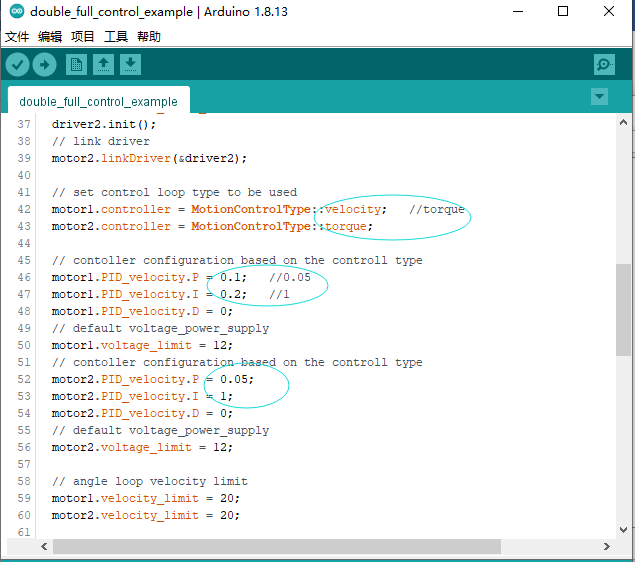
Task: Click 0.05 value of motor2.PID_velocity.P
Action: 234,379
